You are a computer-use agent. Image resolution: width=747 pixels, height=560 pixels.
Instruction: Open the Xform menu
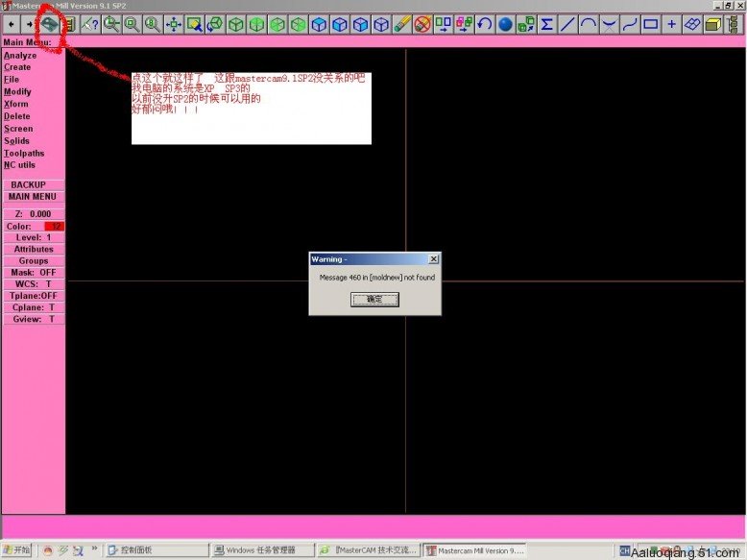pyautogui.click(x=15, y=104)
